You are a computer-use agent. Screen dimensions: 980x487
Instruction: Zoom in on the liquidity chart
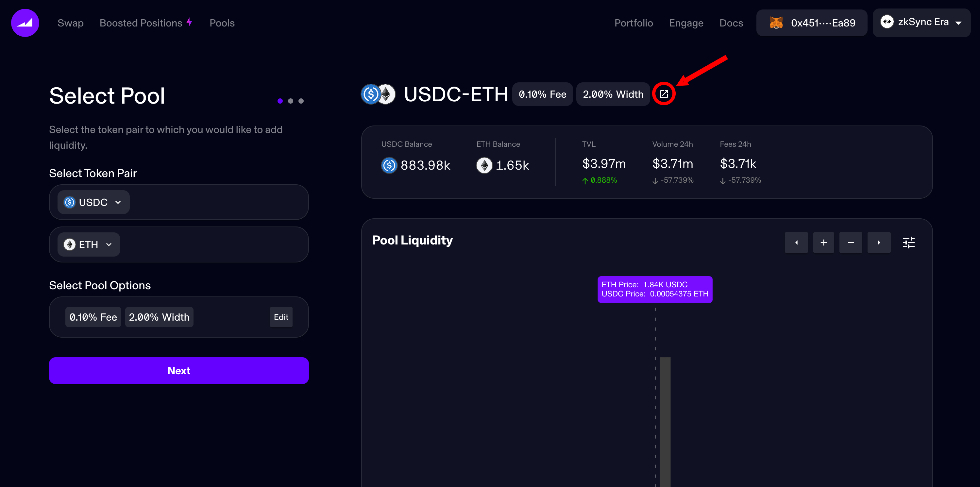(824, 243)
